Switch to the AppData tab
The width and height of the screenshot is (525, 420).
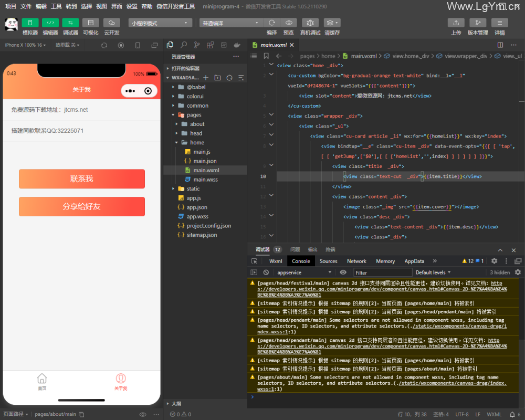click(414, 261)
